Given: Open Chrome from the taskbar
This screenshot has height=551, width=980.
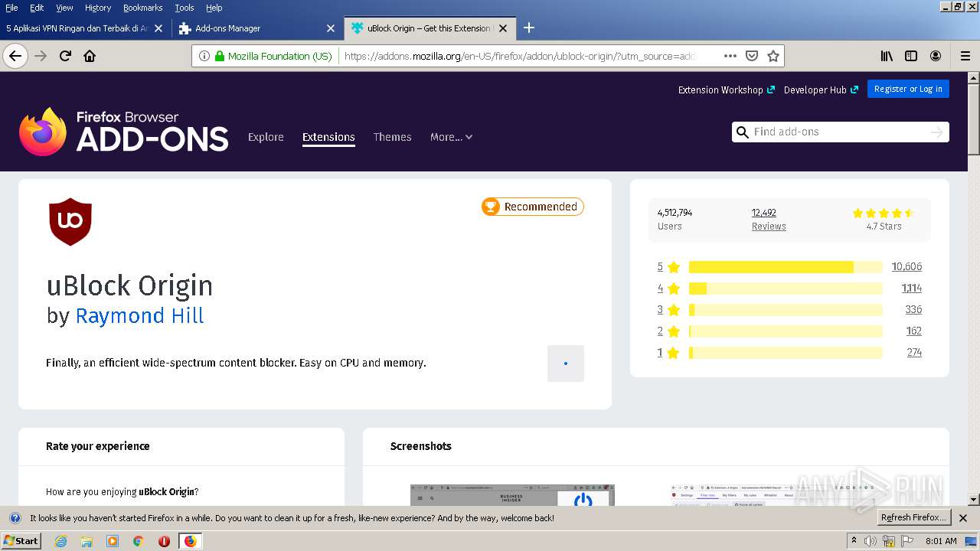Looking at the screenshot, I should pyautogui.click(x=138, y=541).
